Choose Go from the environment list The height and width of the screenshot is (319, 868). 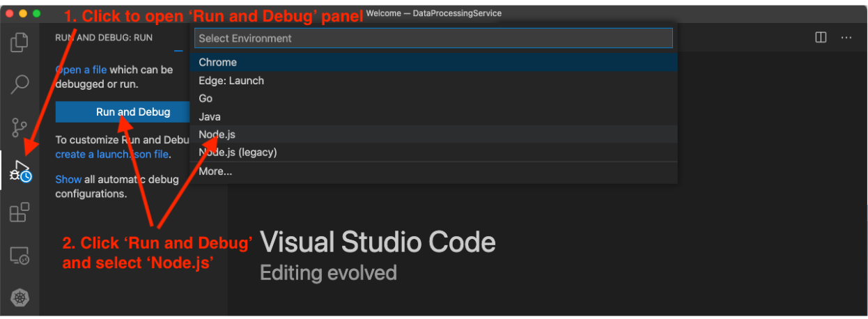pos(433,99)
